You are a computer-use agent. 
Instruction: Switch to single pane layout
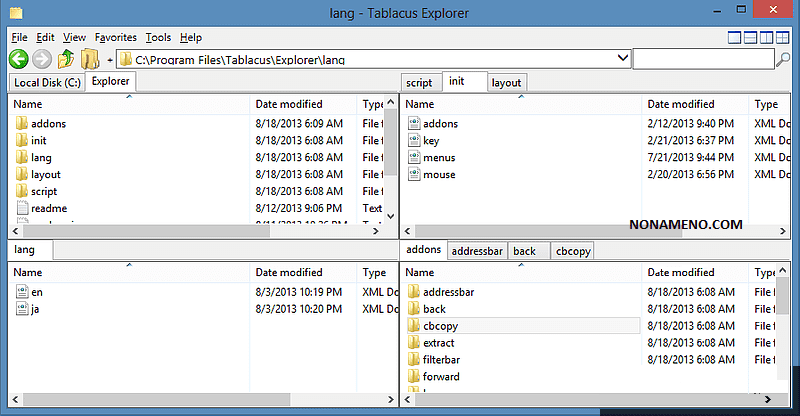tap(735, 38)
